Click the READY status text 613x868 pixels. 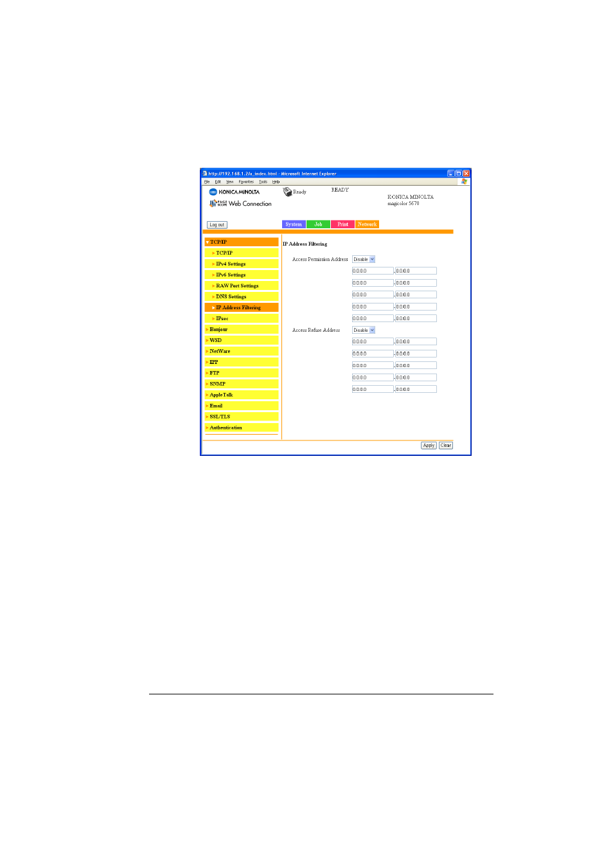click(x=340, y=190)
